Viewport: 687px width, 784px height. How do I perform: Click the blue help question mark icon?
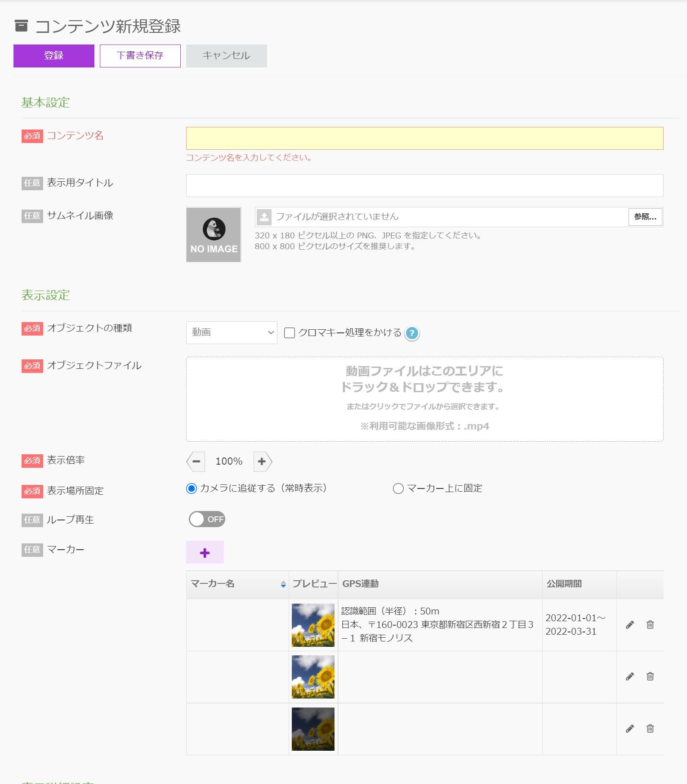[412, 333]
